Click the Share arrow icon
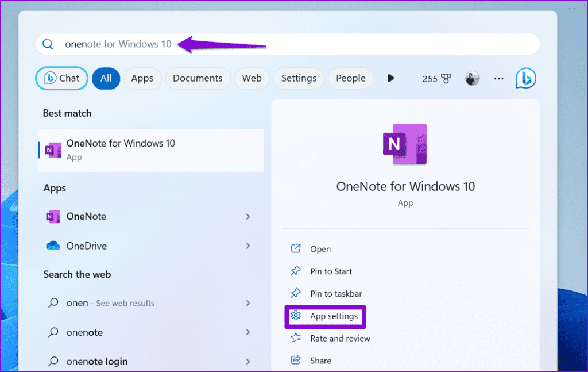This screenshot has width=588, height=372. pos(296,361)
